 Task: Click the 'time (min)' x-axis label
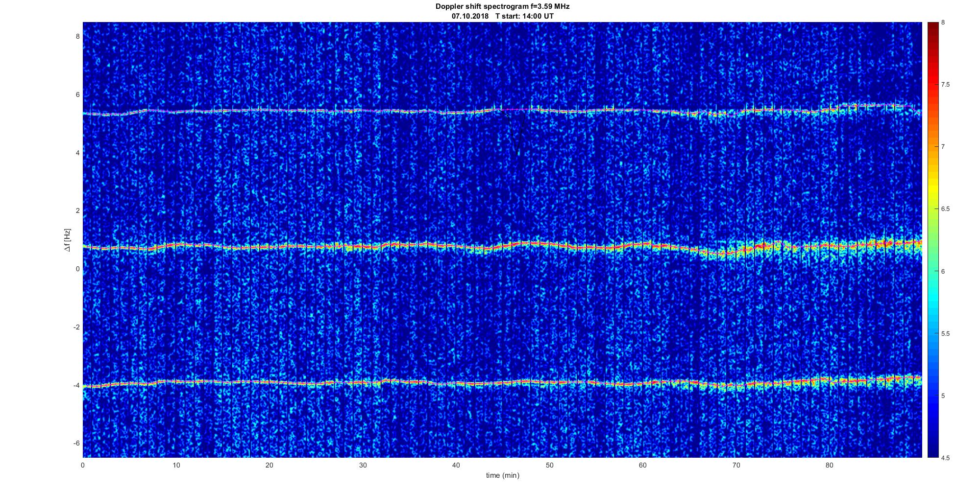click(503, 475)
